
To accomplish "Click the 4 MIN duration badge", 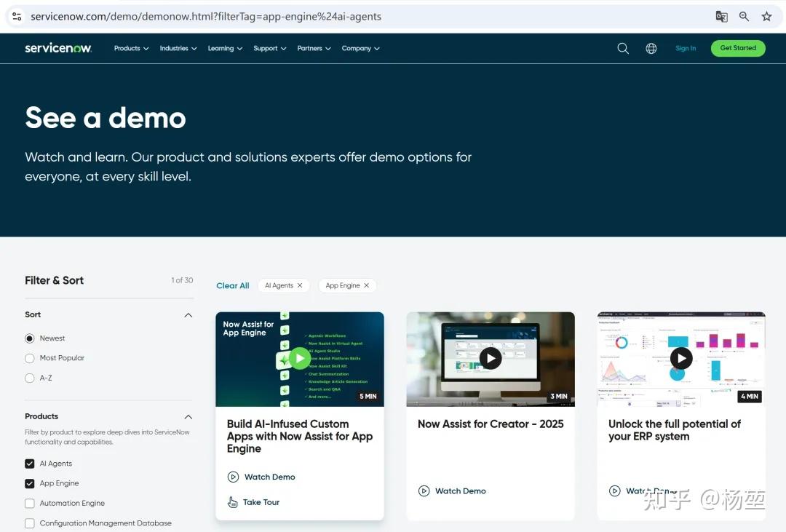I will tap(750, 396).
